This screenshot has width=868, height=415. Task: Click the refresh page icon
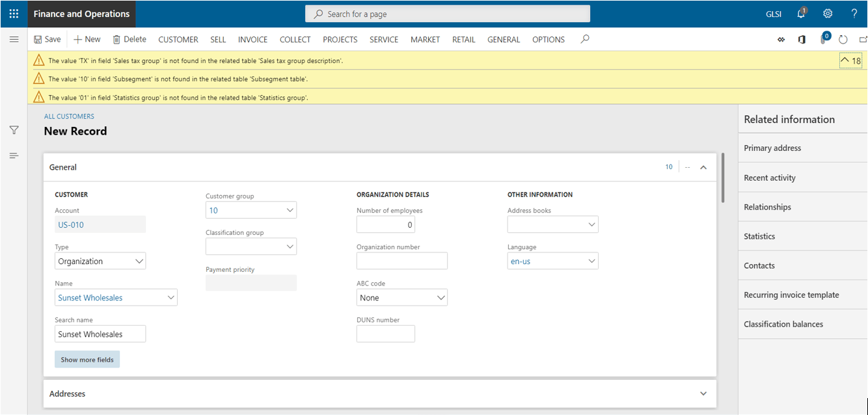[843, 40]
